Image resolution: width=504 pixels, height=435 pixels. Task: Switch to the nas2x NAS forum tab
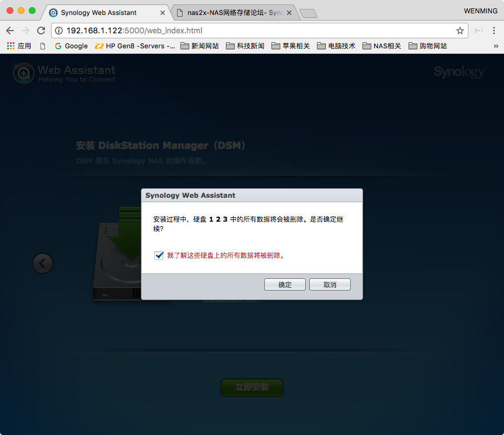coord(232,12)
